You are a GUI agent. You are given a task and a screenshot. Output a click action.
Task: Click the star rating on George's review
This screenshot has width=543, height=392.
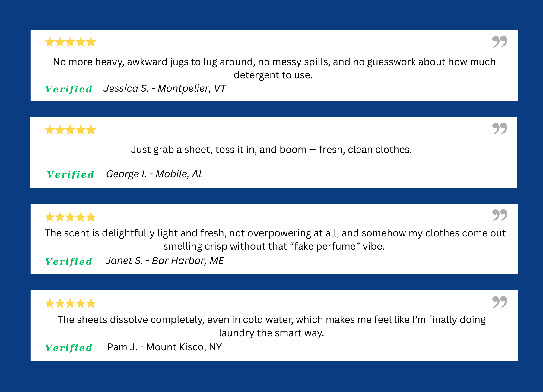tap(70, 130)
